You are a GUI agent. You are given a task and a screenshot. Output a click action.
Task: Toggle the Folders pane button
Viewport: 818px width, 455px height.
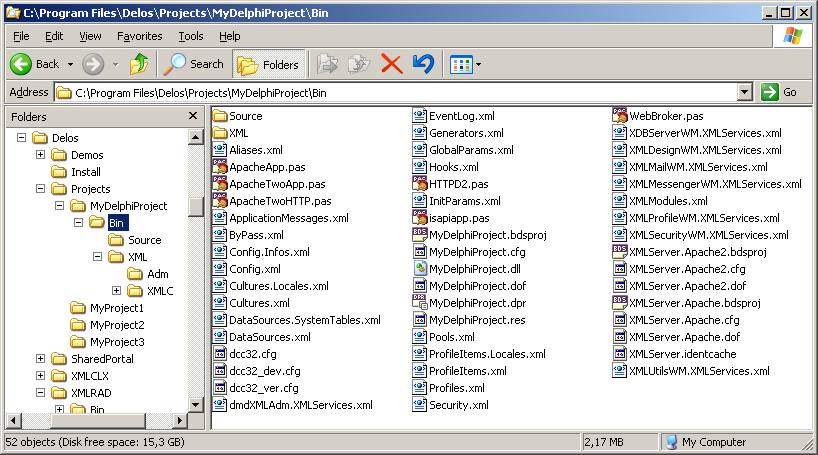coord(268,64)
